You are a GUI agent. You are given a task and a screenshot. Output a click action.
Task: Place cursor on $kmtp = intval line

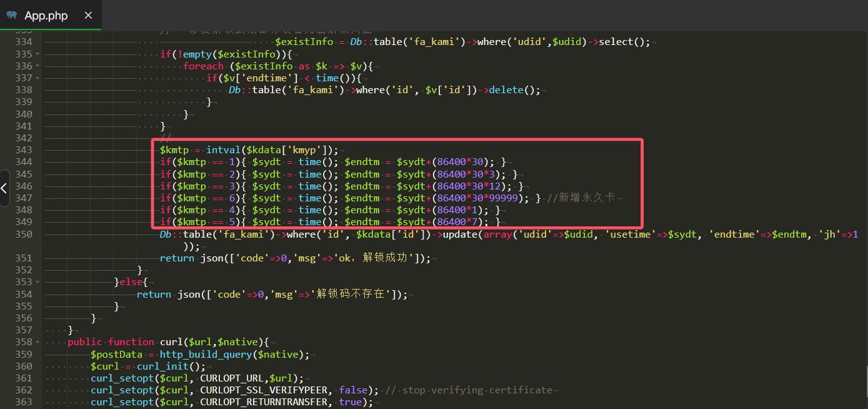click(249, 150)
